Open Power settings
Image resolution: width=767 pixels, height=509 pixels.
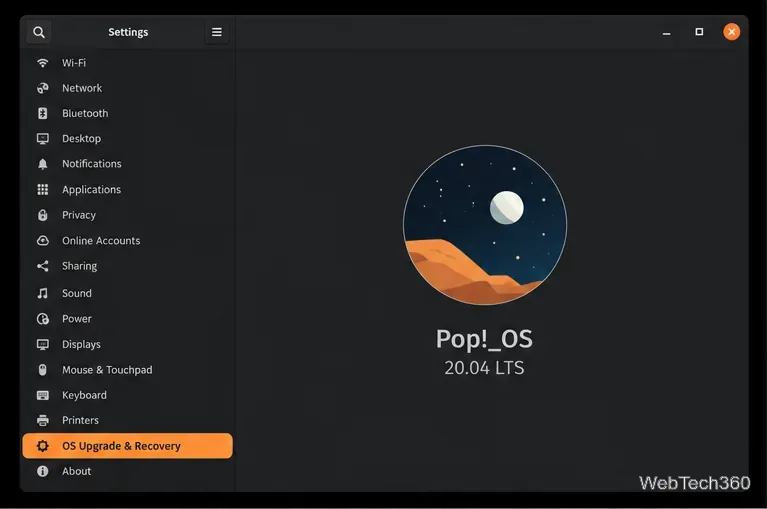[127, 319]
